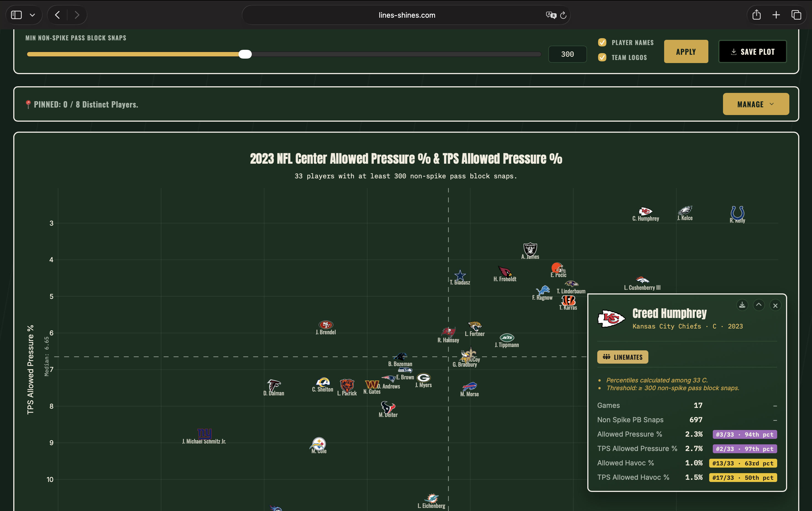Image resolution: width=812 pixels, height=511 pixels.
Task: Select the E. Pocic Browns logo point
Action: [x=558, y=268]
